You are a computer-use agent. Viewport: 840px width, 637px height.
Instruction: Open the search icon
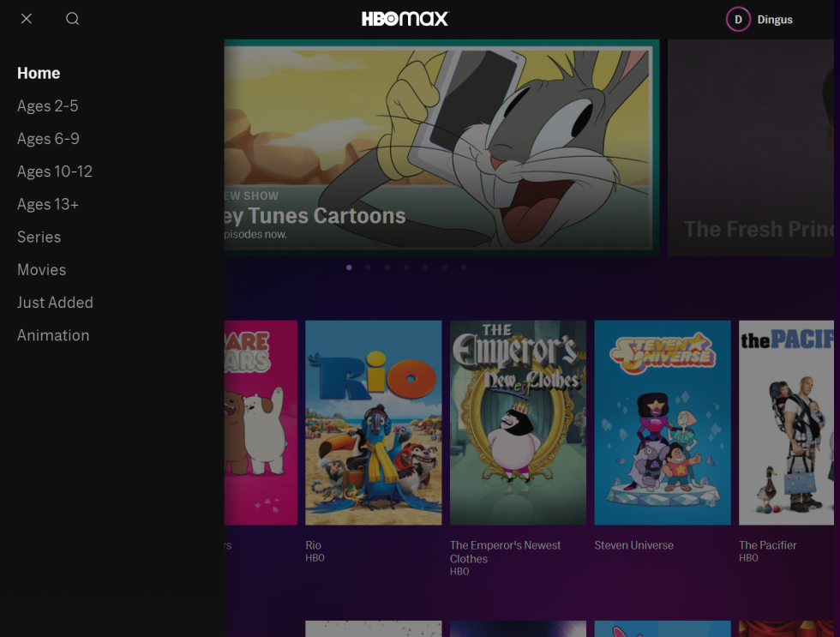click(x=72, y=18)
